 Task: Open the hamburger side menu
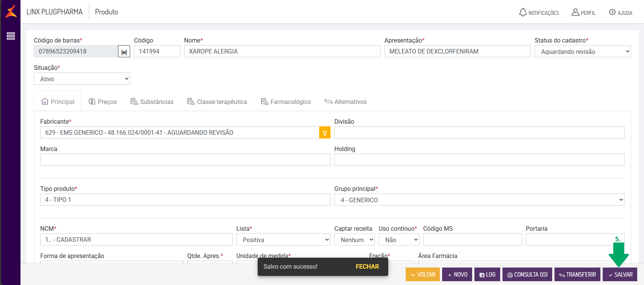pyautogui.click(x=11, y=36)
